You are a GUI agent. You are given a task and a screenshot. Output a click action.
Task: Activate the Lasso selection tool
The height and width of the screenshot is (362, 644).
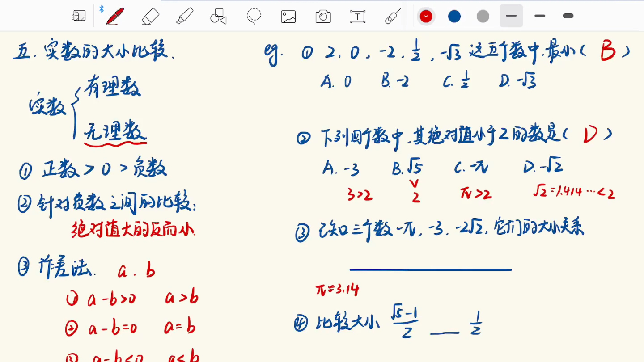(x=253, y=16)
